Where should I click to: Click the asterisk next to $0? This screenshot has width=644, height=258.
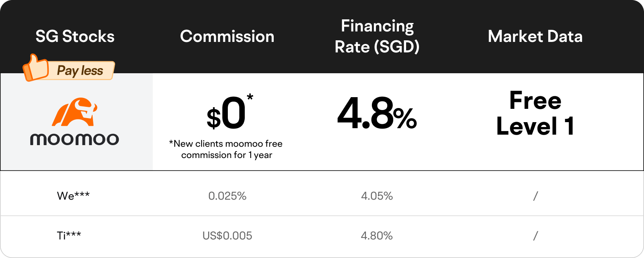pos(250,97)
